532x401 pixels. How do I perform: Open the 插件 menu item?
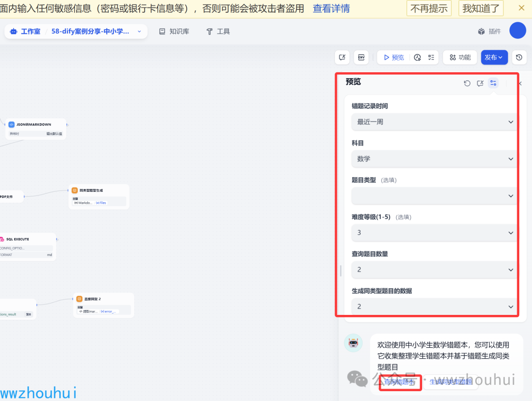pos(489,31)
